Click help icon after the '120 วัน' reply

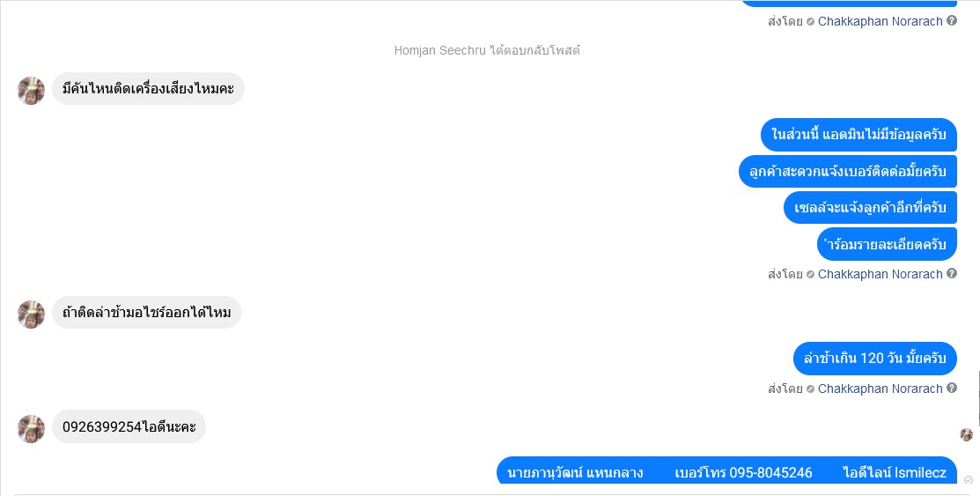tap(951, 388)
